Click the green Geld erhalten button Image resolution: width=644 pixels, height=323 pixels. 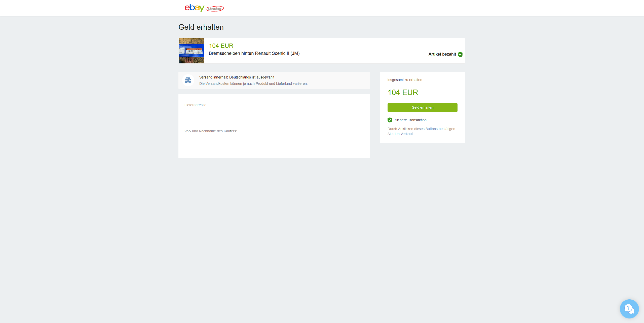point(423,107)
